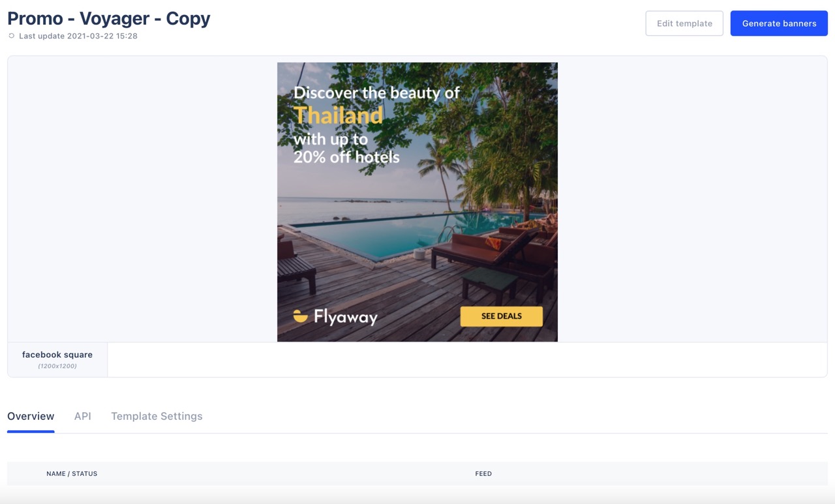The image size is (835, 504).
Task: Click the yellow SEE DEALS banner button
Action: pyautogui.click(x=502, y=316)
